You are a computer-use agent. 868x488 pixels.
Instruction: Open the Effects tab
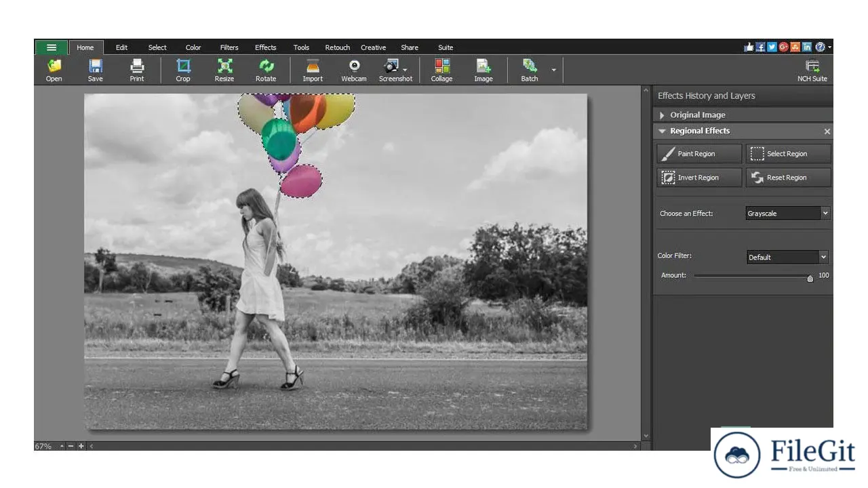(266, 47)
